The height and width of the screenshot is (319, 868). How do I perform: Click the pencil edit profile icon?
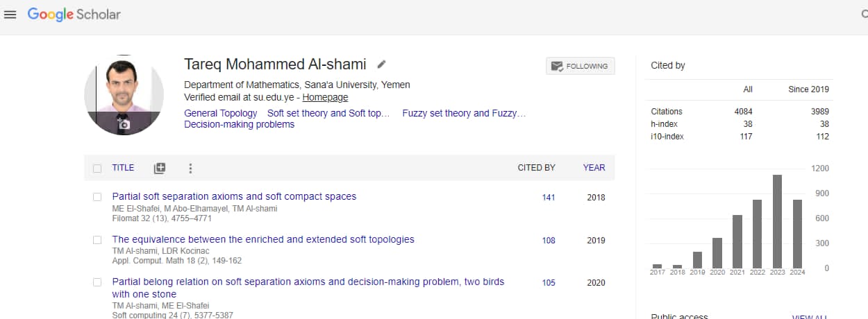[381, 64]
